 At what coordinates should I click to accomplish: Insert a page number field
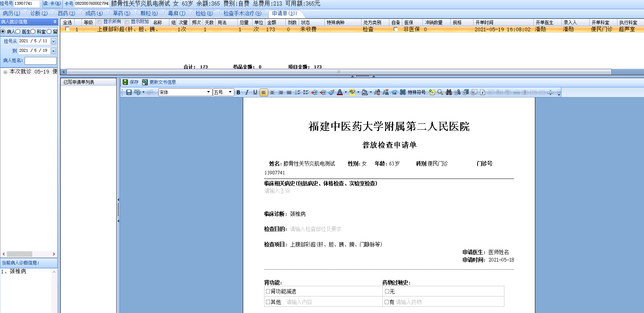coord(483,92)
